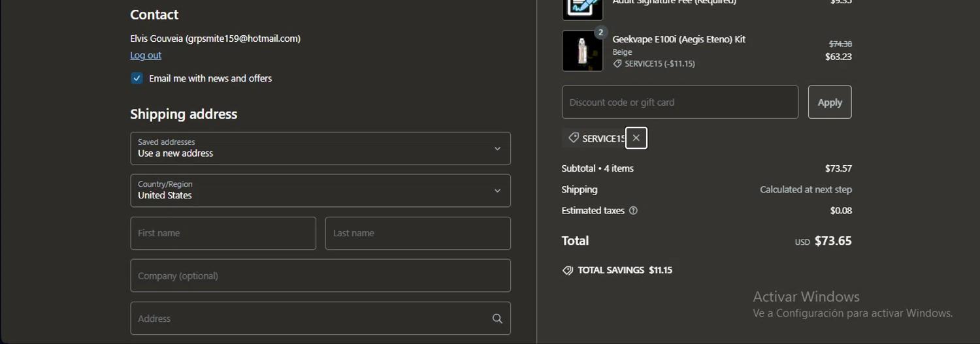This screenshot has width=980, height=344.
Task: Click the SERVICE15 applied discount tag
Action: (593, 138)
